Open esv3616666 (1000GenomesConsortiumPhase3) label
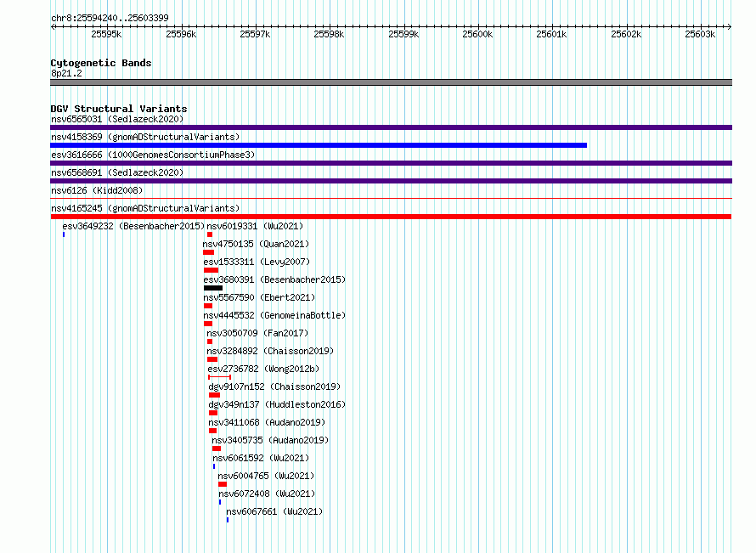This screenshot has width=756, height=553. (153, 155)
